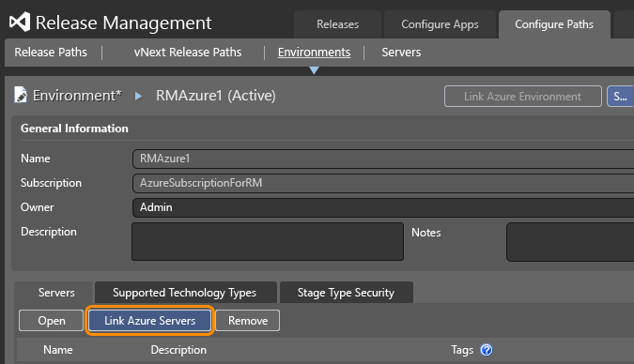Click inside the Description text box
The width and height of the screenshot is (634, 364).
click(x=268, y=242)
